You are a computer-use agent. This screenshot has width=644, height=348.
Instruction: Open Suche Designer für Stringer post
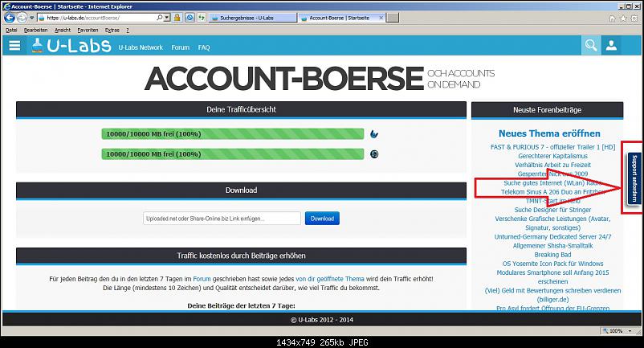(x=552, y=210)
